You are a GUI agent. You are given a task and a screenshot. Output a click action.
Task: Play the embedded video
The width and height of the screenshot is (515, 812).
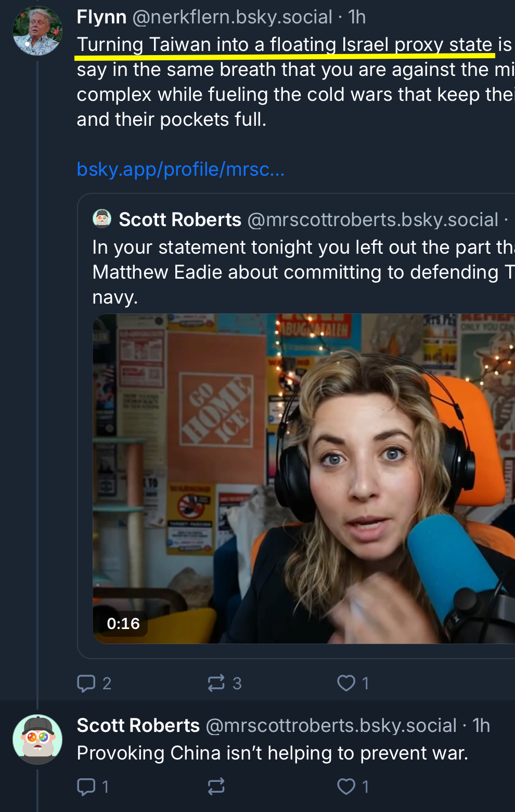click(304, 478)
